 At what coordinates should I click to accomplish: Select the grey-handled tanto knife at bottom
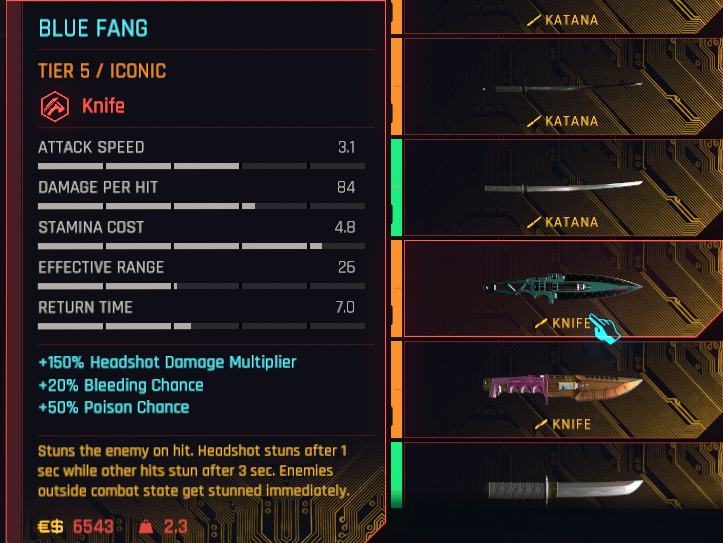pyautogui.click(x=563, y=475)
